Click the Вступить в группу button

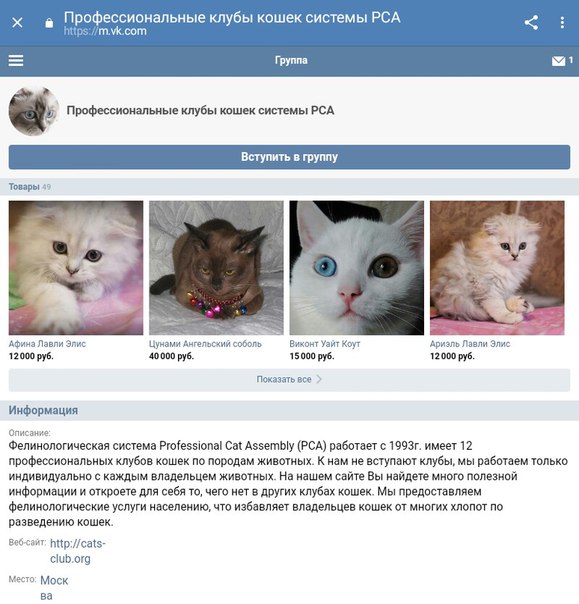(x=289, y=157)
